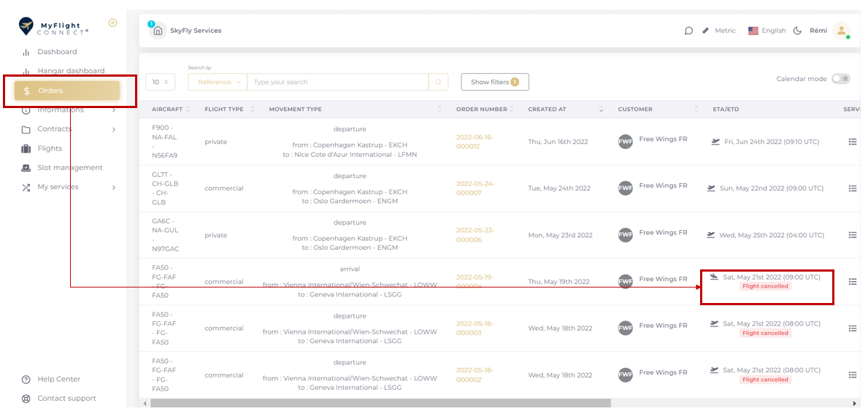Image resolution: width=868 pixels, height=414 pixels.
Task: Click the Rémi user avatar
Action: pos(841,31)
